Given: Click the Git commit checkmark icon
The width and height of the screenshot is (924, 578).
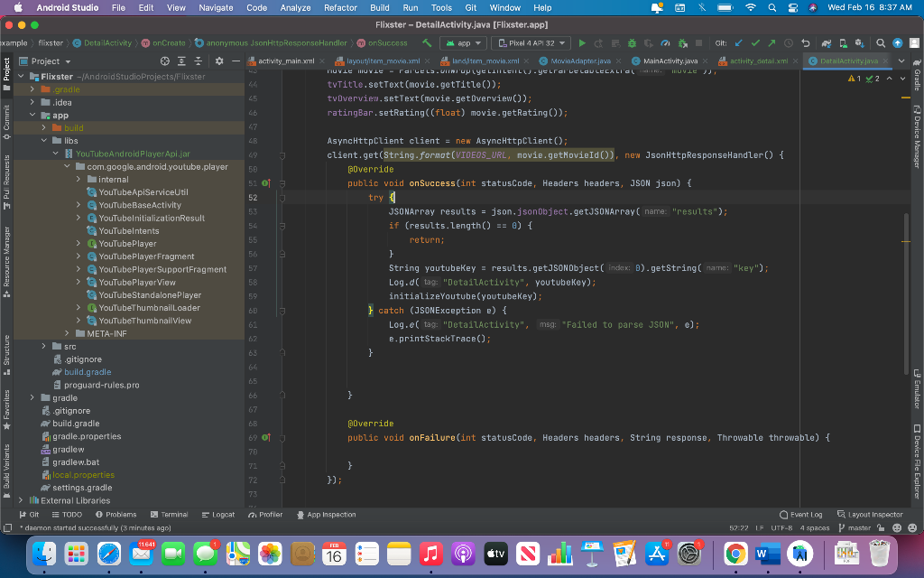Looking at the screenshot, I should pyautogui.click(x=755, y=43).
